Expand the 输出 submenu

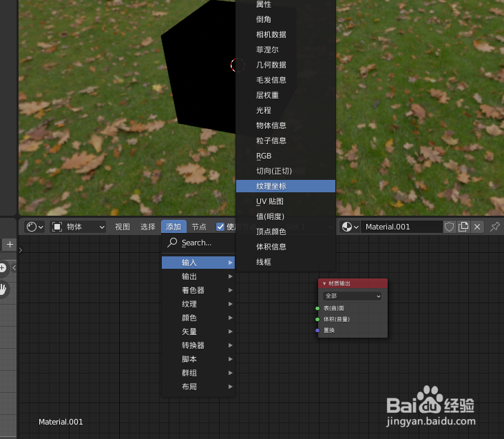[x=198, y=276]
